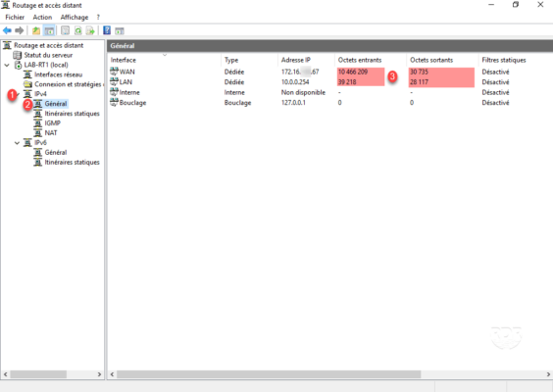Image resolution: width=553 pixels, height=392 pixels.
Task: Click left arrow of tree pane scrollbar
Action: point(5,374)
